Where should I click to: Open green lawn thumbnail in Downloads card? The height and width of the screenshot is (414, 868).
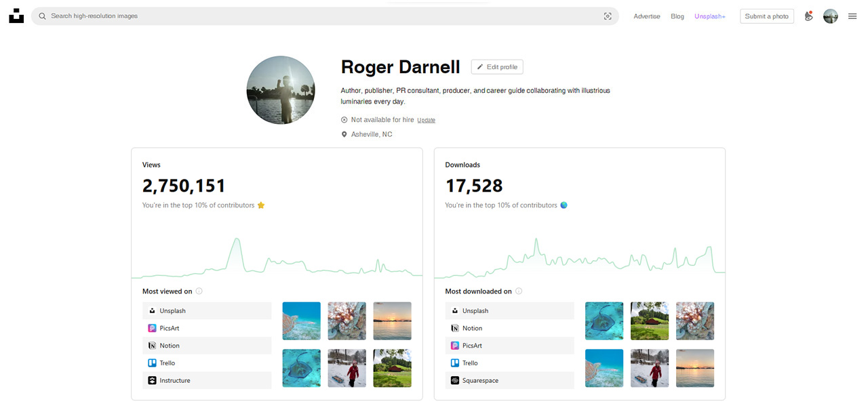tap(650, 321)
